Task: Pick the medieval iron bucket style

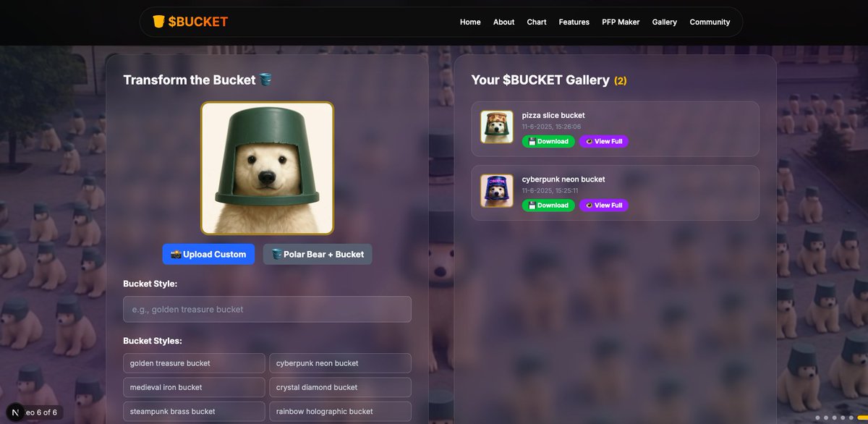Action: click(194, 387)
